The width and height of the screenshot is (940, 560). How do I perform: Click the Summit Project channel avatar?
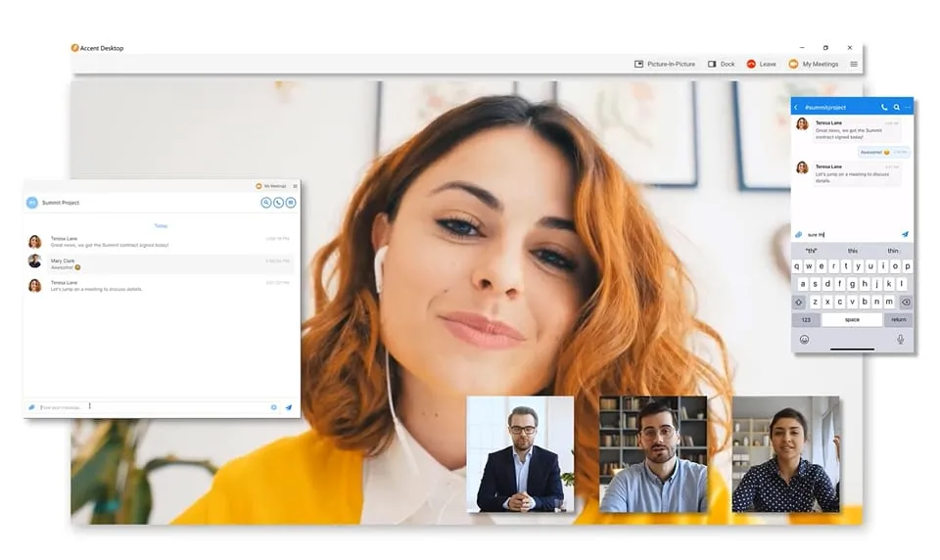(31, 203)
